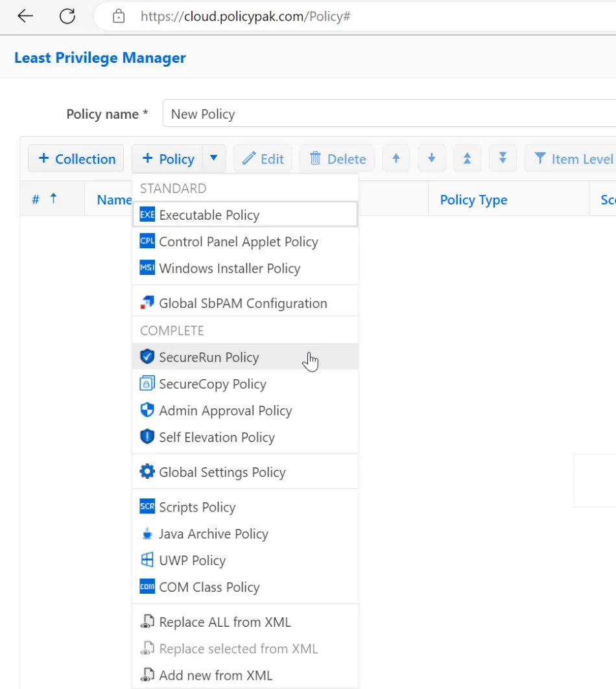This screenshot has height=689, width=616.
Task: Click the UWP Policy windows icon
Action: click(147, 560)
